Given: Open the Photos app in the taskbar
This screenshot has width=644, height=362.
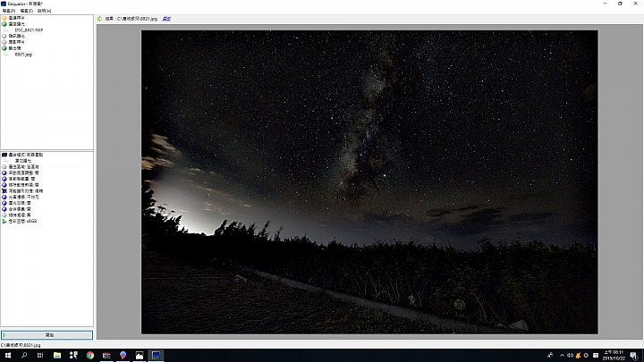Looking at the screenshot, I should (x=140, y=356).
